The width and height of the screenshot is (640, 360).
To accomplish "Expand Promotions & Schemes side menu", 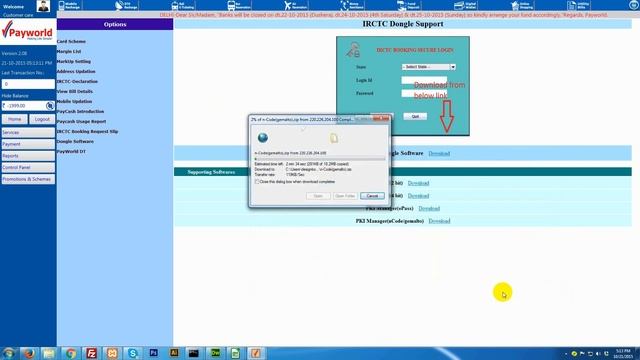I will (28, 179).
